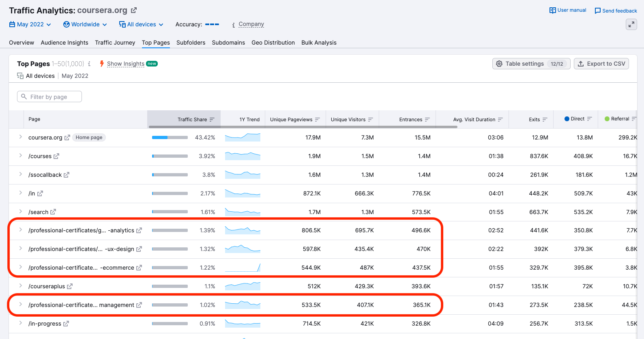
Task: Switch to the Traffic Journey tab
Action: coord(115,43)
